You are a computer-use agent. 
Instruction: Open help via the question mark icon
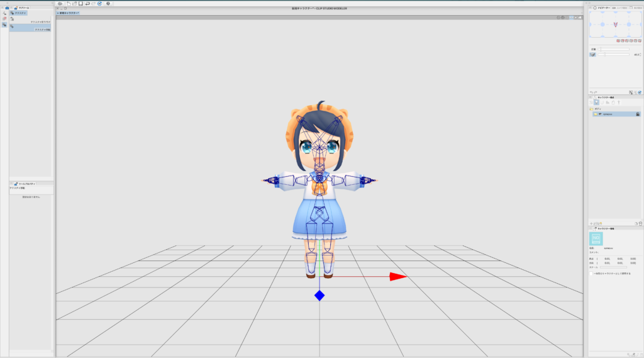coord(108,4)
